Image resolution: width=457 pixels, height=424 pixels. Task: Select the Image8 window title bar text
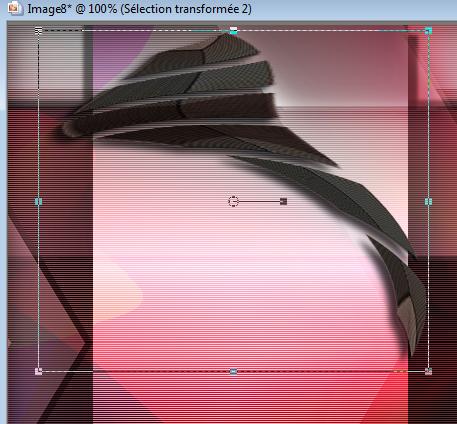click(139, 9)
